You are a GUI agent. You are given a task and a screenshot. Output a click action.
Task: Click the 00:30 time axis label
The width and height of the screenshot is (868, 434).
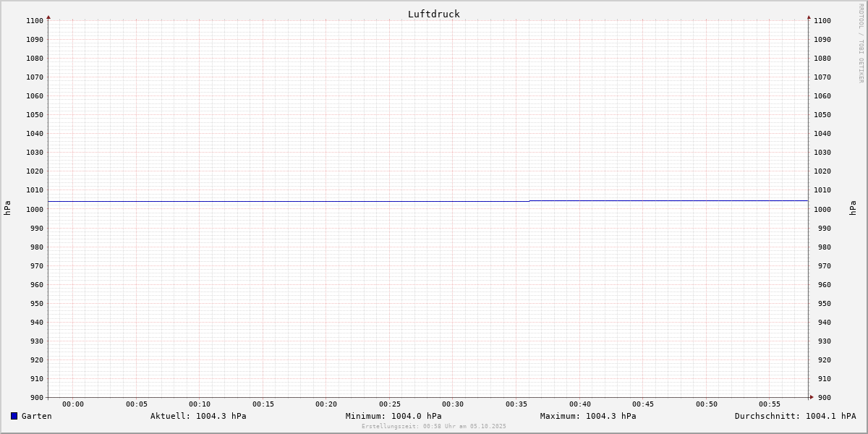click(x=453, y=404)
